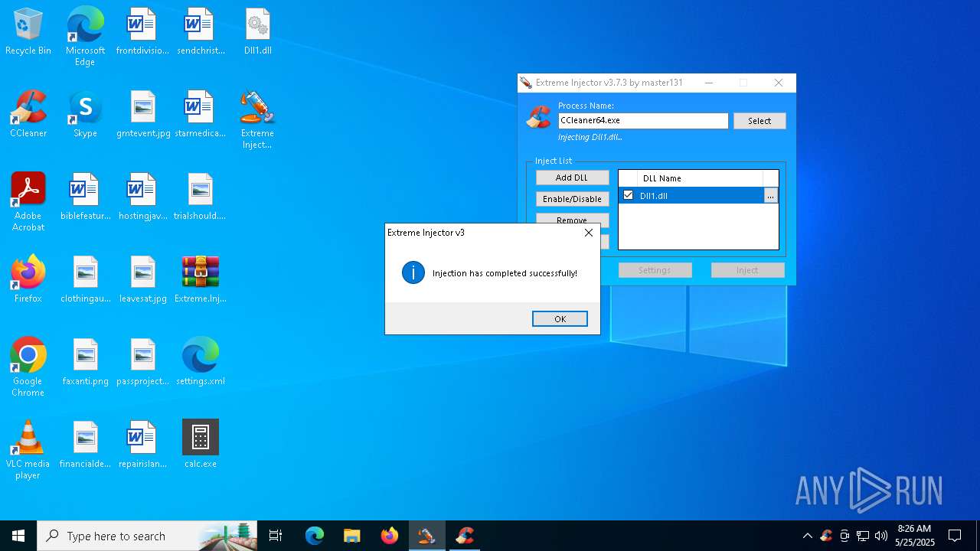980x551 pixels.
Task: Select the starmedica Word document icon
Action: click(201, 115)
